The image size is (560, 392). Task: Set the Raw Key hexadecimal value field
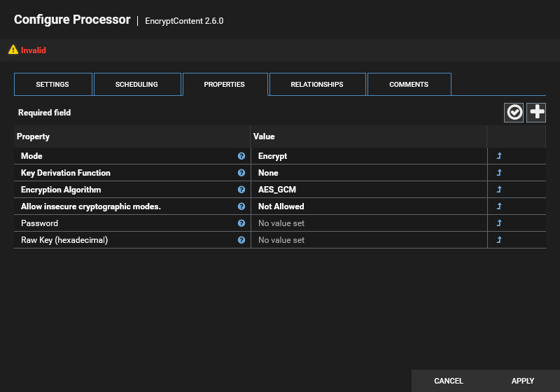point(370,240)
